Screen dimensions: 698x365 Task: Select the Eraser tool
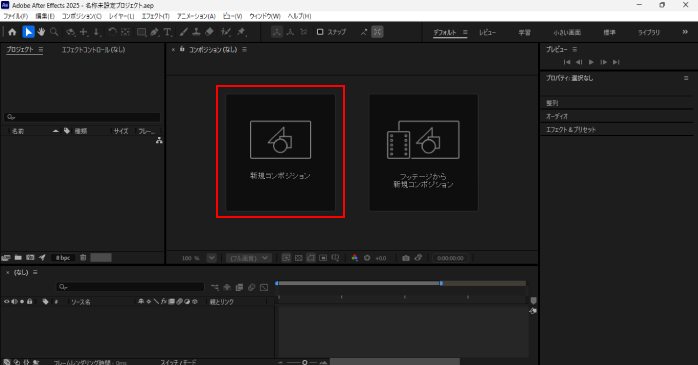click(x=209, y=32)
